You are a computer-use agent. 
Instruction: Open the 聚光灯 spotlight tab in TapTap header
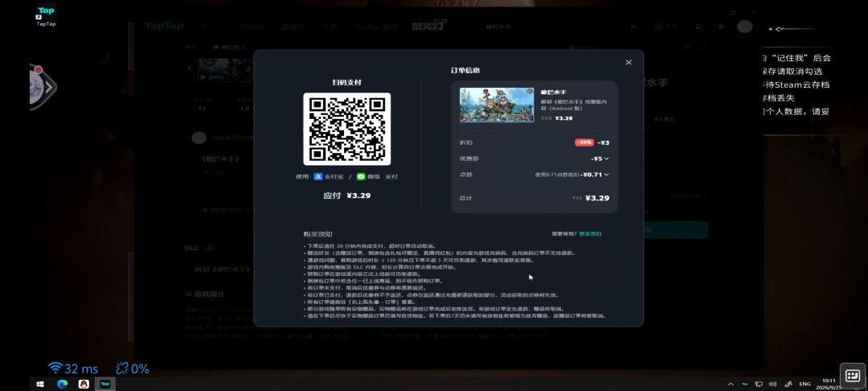coord(429,26)
